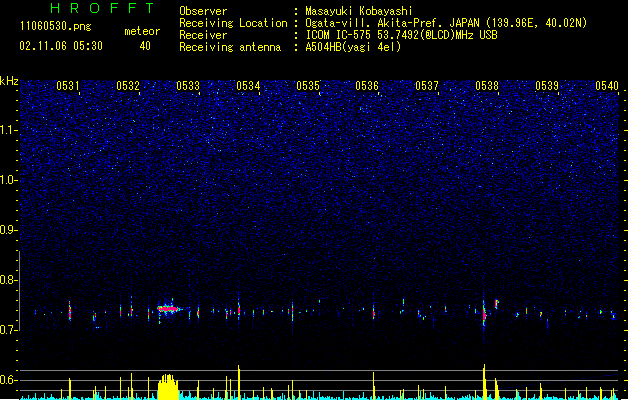Click the strong meteor echo at 0538
Viewport: 629px width, 400px height.
485,315
